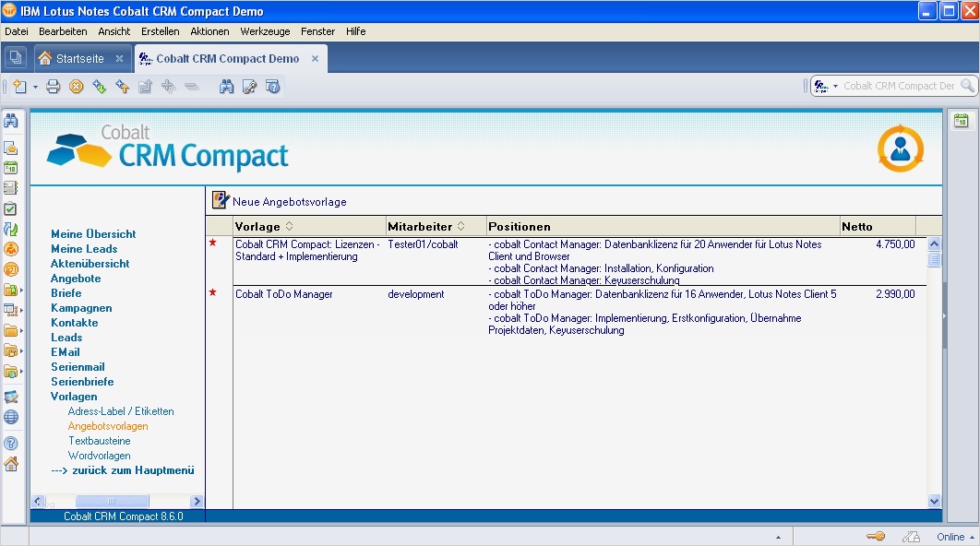Image resolution: width=980 pixels, height=546 pixels.
Task: Open Kontakte navigation link
Action: point(75,323)
